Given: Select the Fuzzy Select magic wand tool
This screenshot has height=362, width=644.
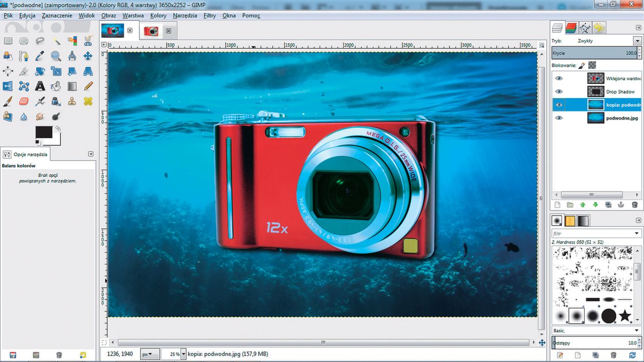Looking at the screenshot, I should pyautogui.click(x=56, y=41).
